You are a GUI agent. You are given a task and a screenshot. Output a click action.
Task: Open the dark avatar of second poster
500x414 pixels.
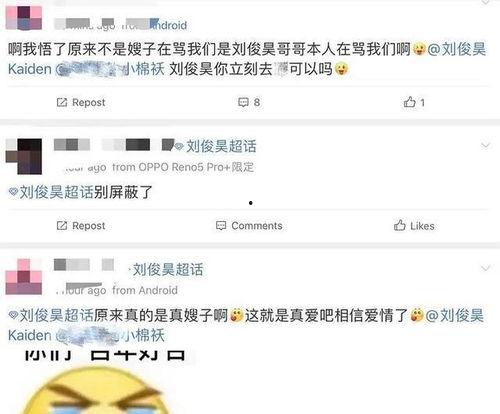point(24,156)
